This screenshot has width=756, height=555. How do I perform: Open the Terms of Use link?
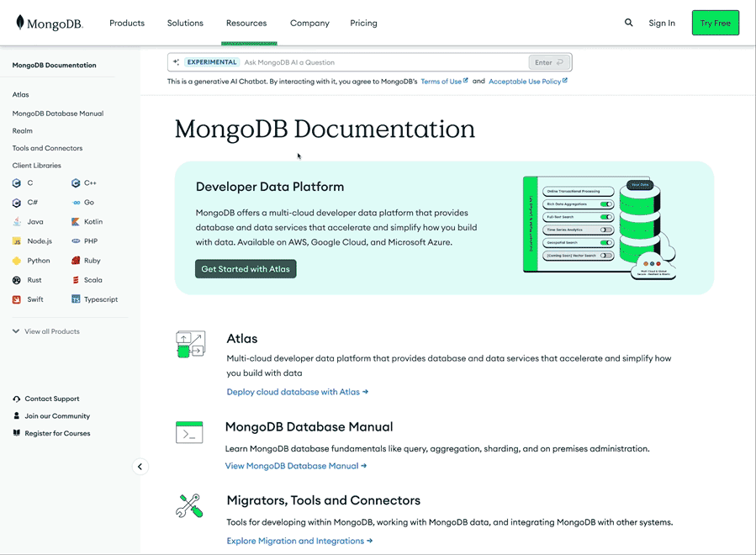tap(441, 82)
